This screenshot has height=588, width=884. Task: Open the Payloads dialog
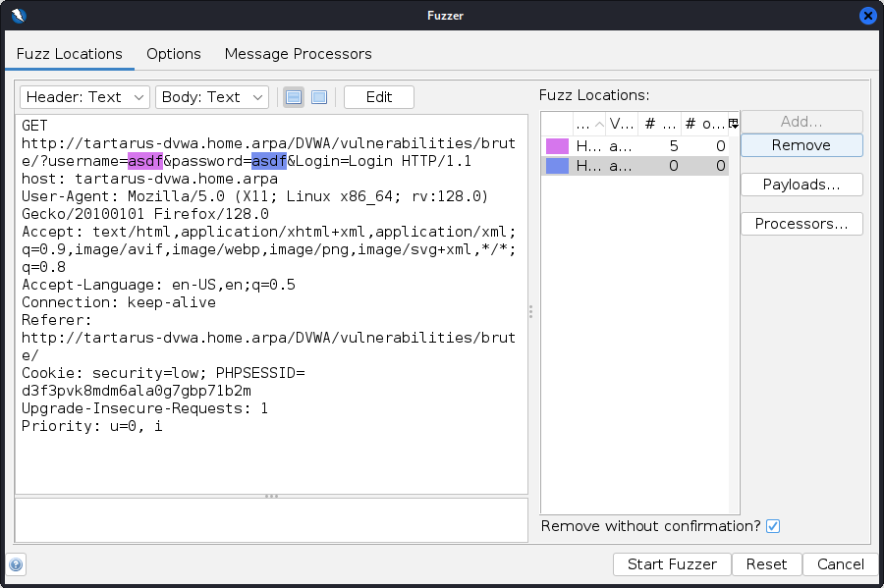click(801, 185)
